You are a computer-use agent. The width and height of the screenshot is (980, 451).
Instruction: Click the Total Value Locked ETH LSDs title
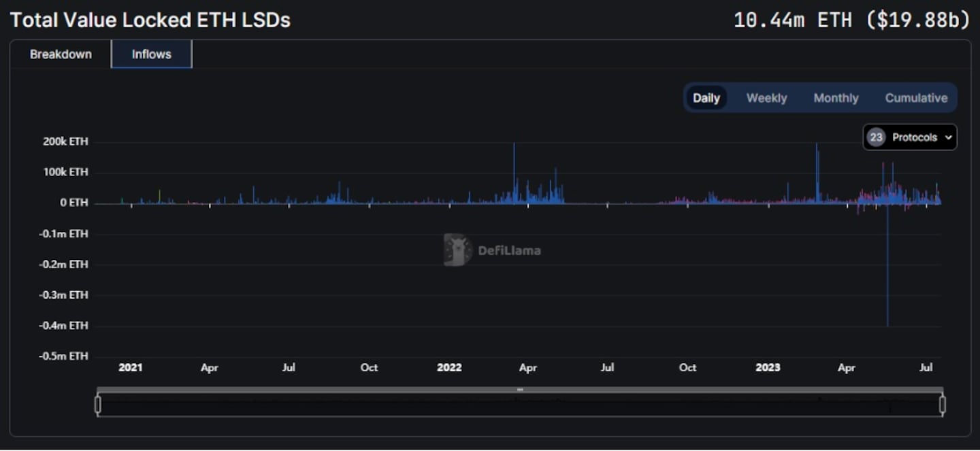tap(150, 20)
